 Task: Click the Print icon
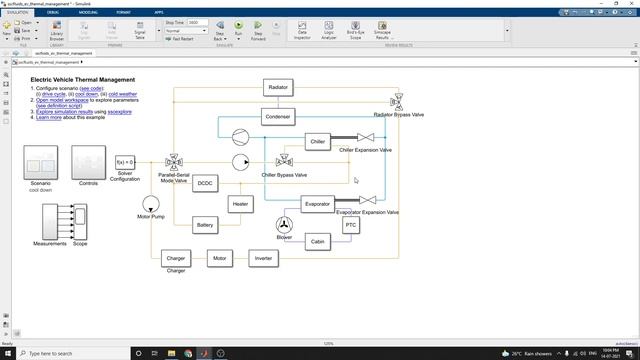[17, 38]
